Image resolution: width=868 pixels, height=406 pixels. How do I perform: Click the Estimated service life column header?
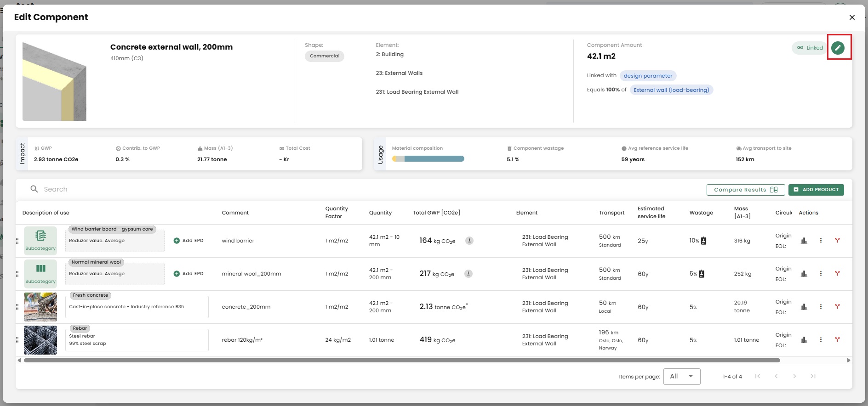tap(651, 213)
